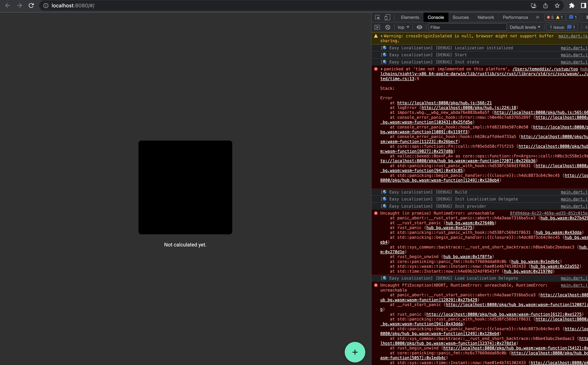Open the browser extensions puzzle icon
This screenshot has height=365, width=588.
coord(572,5)
